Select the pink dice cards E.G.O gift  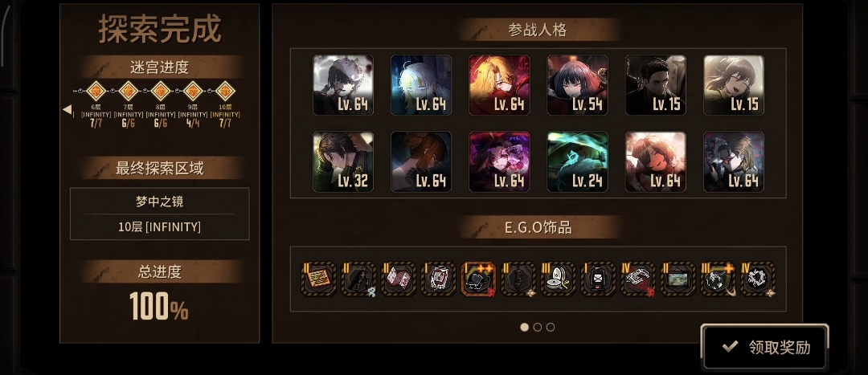click(399, 279)
